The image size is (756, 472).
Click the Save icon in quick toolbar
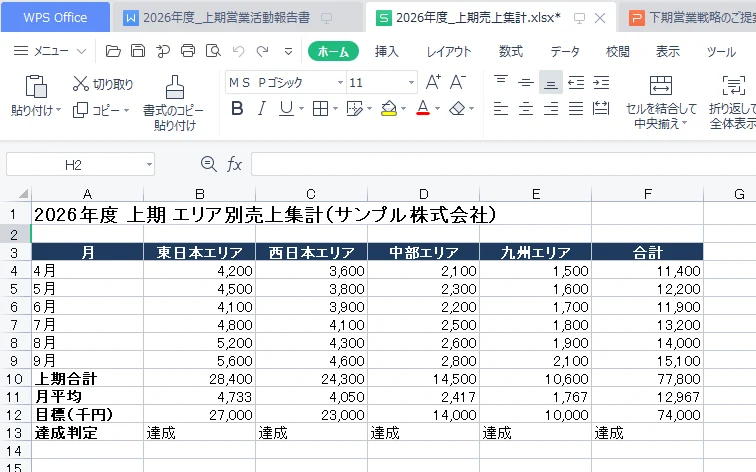138,51
